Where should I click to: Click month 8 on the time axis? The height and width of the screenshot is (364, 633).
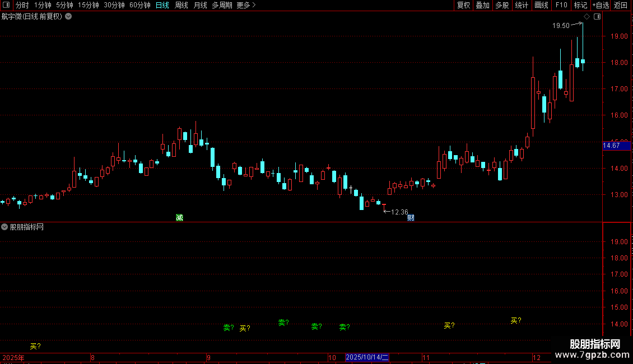(92, 357)
